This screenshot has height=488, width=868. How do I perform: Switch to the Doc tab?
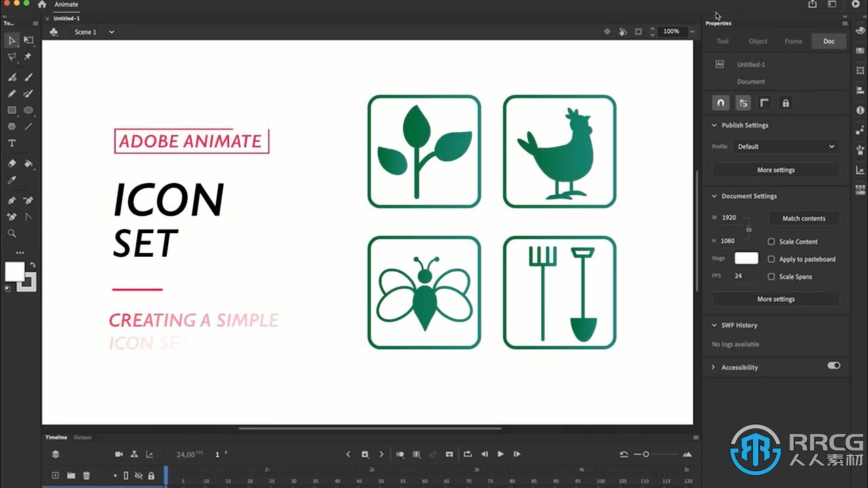tap(829, 41)
